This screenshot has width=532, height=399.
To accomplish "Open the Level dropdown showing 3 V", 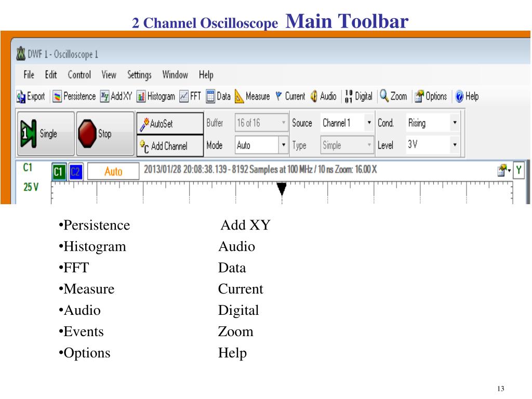I will pos(433,145).
